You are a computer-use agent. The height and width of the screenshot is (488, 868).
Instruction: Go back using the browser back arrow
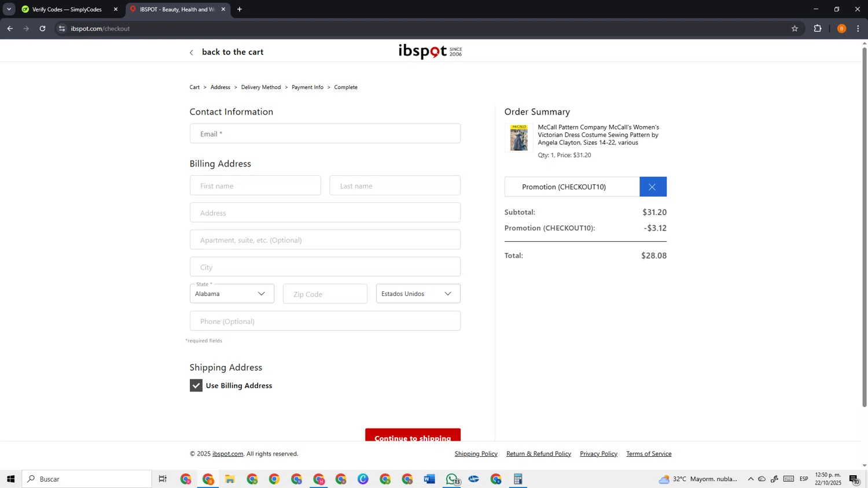tap(10, 28)
